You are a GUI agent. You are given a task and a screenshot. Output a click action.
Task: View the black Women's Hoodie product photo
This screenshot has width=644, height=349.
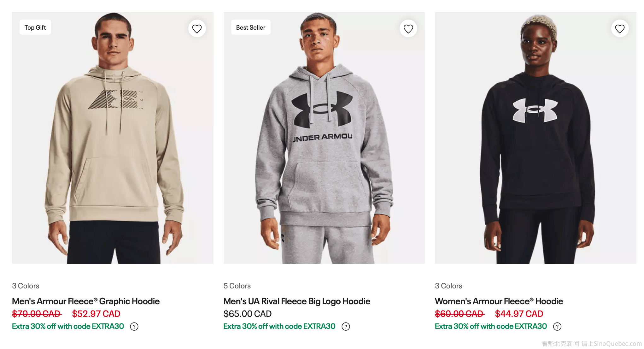pyautogui.click(x=535, y=158)
